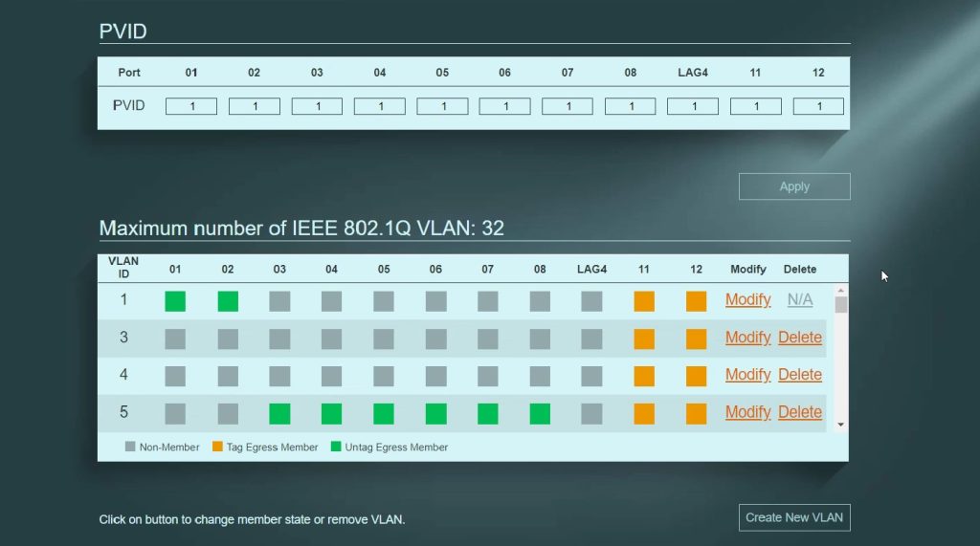Screen dimensions: 980x546
Task: Open Modify link for VLAN 1
Action: click(747, 300)
